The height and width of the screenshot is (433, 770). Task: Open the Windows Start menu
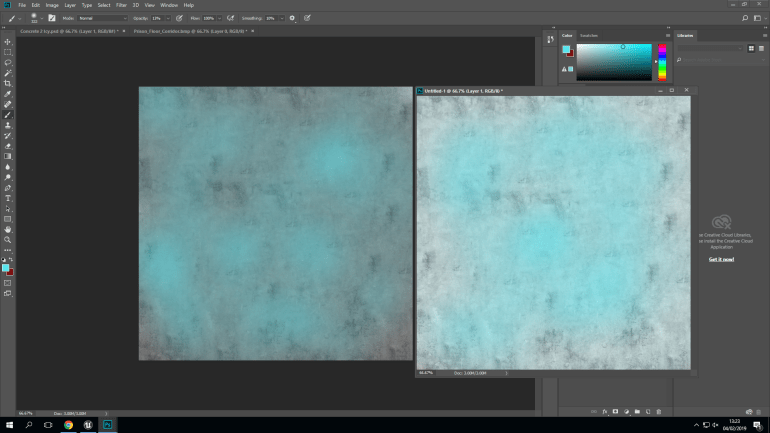[x=9, y=425]
